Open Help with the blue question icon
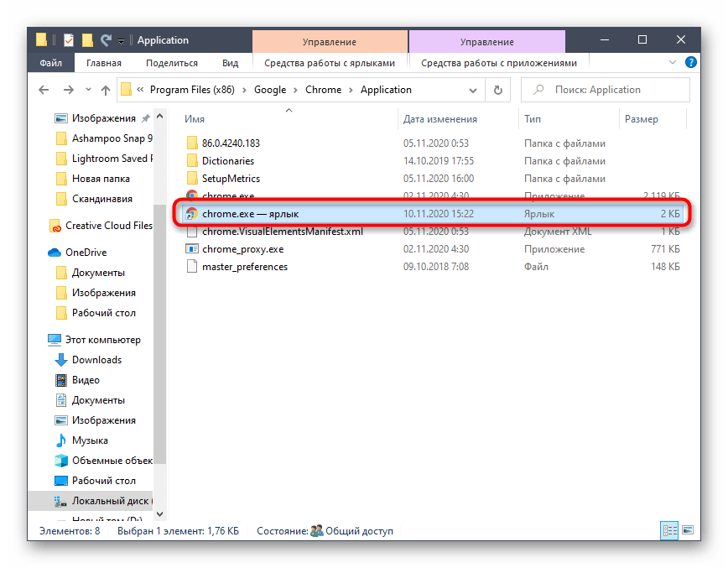728x568 pixels. 690,62
